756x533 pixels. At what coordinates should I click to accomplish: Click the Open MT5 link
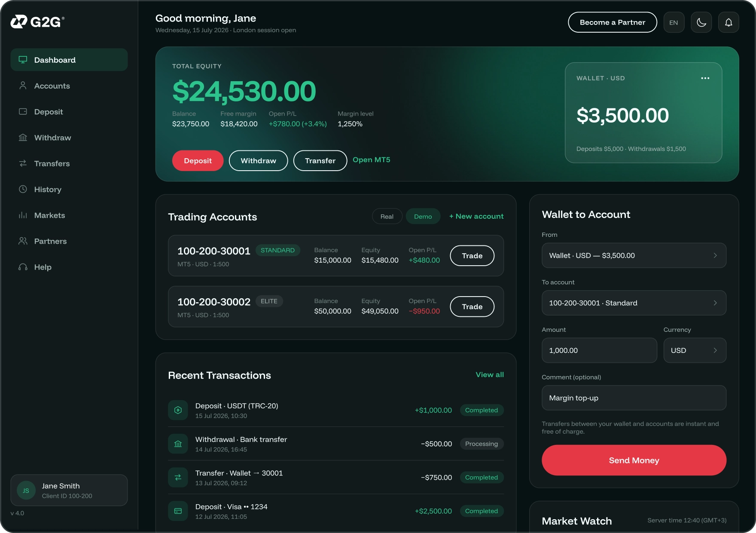372,159
